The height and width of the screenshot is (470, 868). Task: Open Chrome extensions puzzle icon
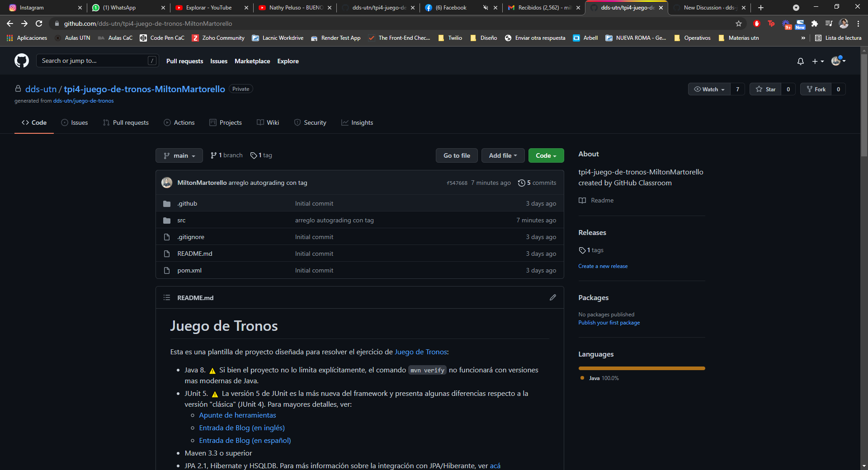coord(815,23)
